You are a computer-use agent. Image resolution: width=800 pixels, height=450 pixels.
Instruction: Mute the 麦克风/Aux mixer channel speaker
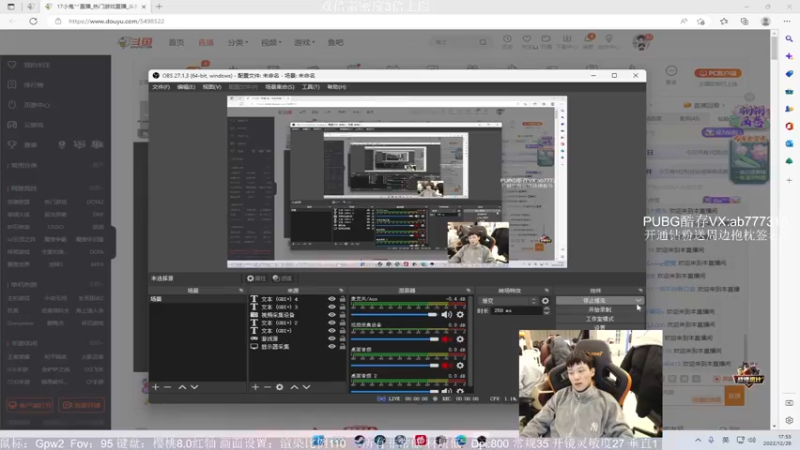(446, 315)
